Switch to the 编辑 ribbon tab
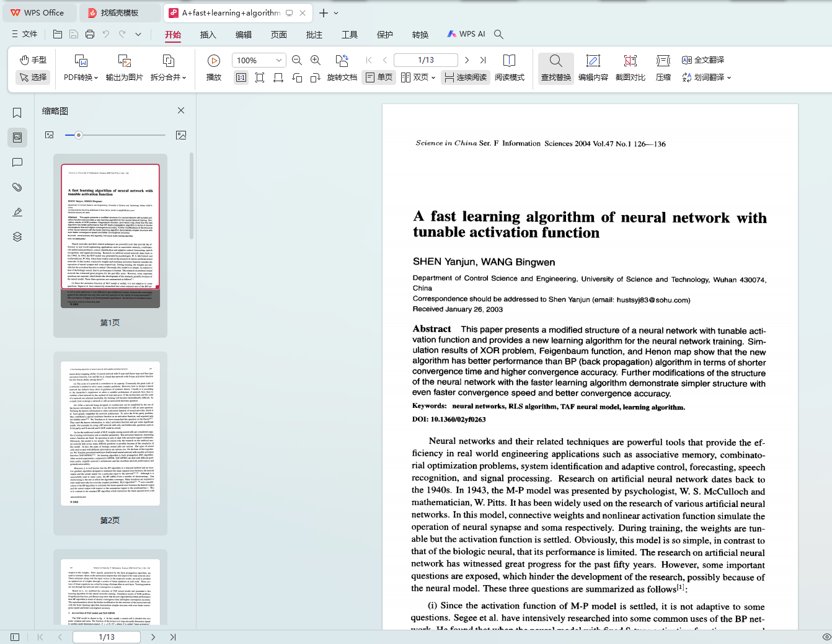 pyautogui.click(x=244, y=35)
